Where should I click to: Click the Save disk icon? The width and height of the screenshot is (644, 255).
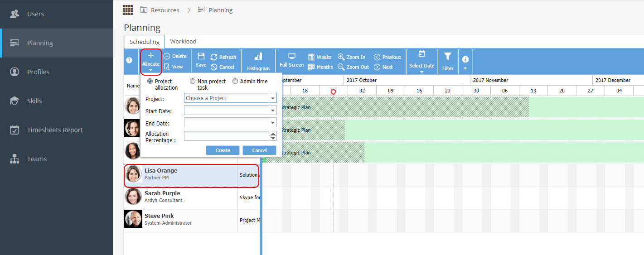tap(201, 57)
